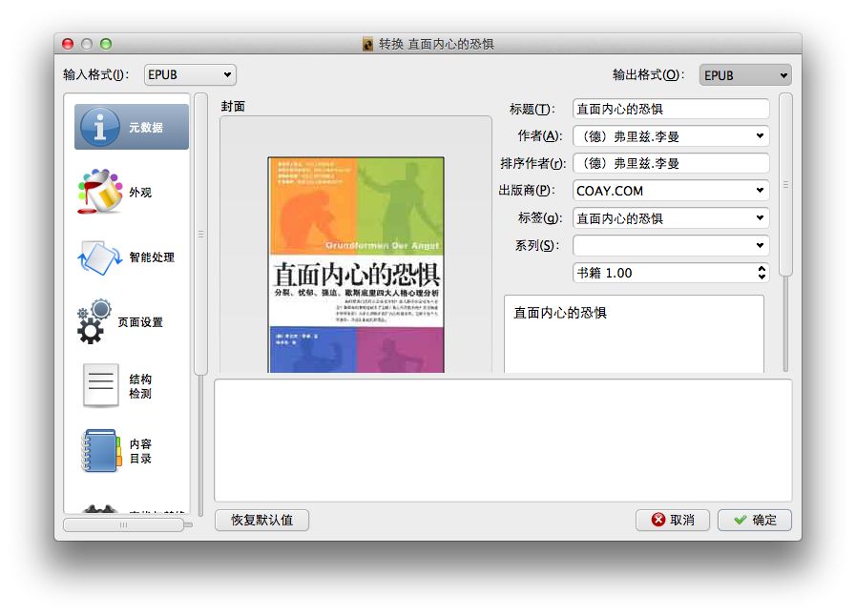Switch to the 元数据 tab label
The image size is (856, 616).
(146, 127)
